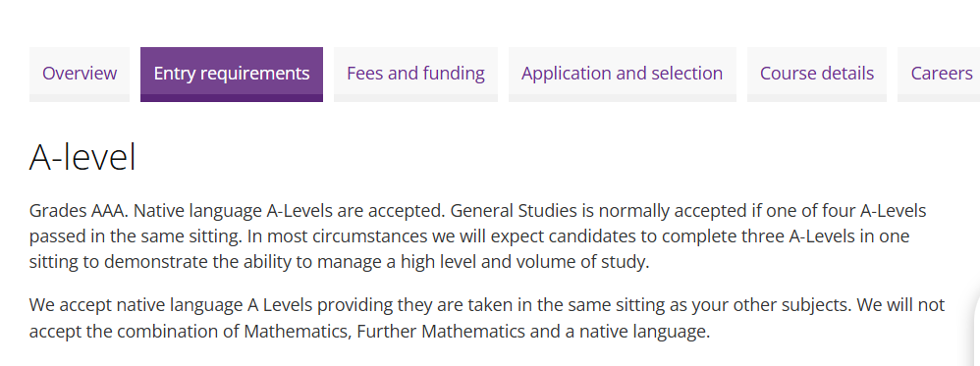Go to Application and selection tab

[622, 74]
